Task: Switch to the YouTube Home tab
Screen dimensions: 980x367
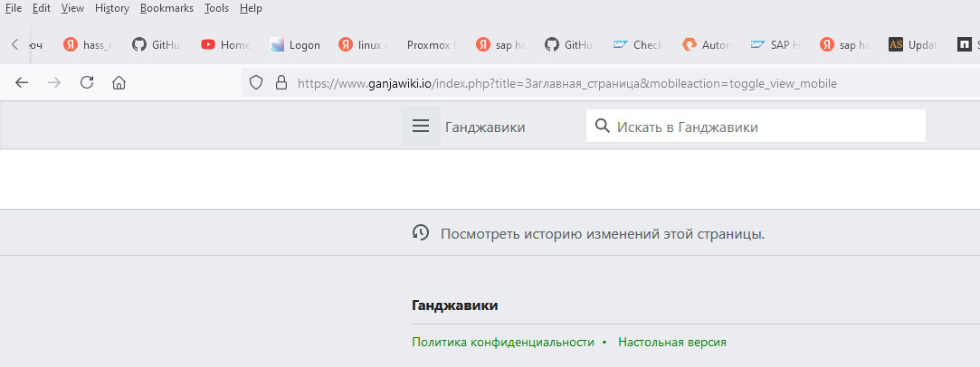Action: tap(225, 45)
